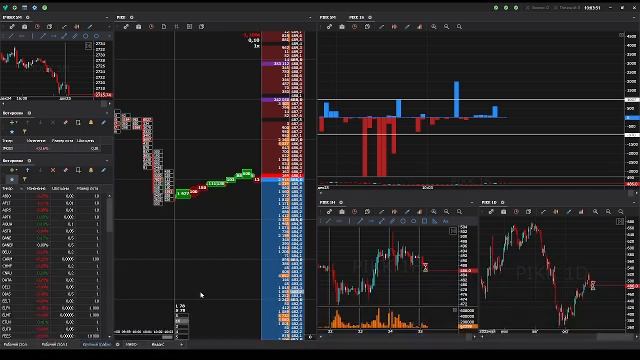This screenshot has height=360, width=640.
Task: Open the gear menu beside the PIKK order book tab
Action: click(131, 18)
